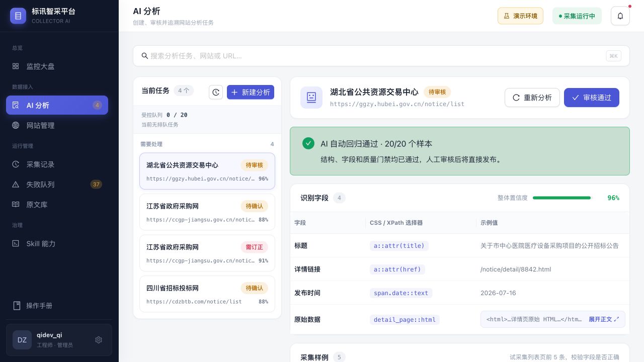644x362 pixels.
Task: Open 失败队列 in the sidebar
Action: pyautogui.click(x=57, y=185)
